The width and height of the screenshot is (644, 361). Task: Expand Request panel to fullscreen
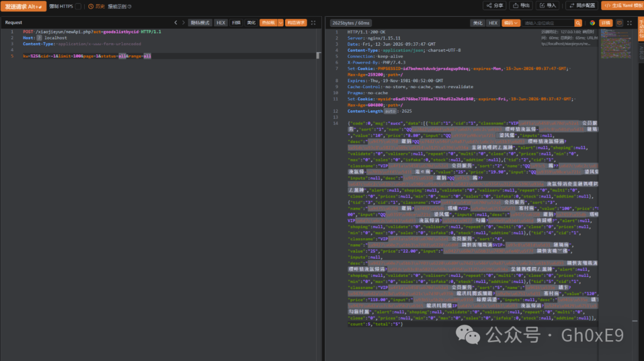point(314,23)
